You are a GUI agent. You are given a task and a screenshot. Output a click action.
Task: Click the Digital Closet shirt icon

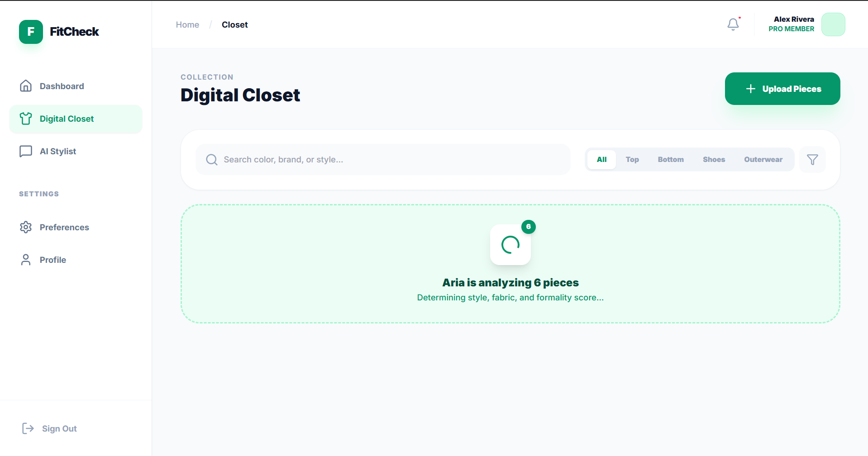click(x=26, y=119)
